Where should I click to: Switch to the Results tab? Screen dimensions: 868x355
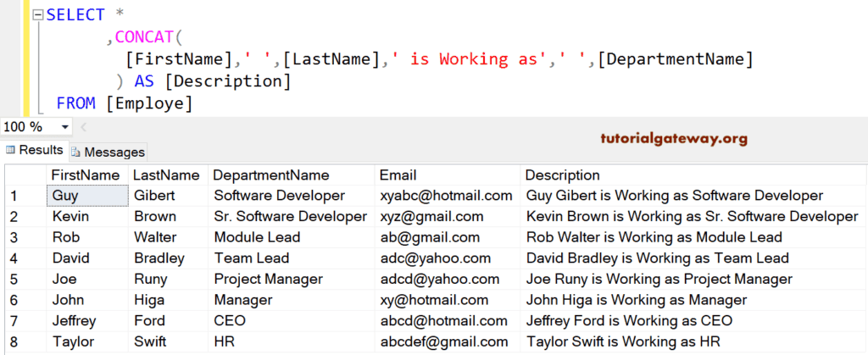pos(41,150)
